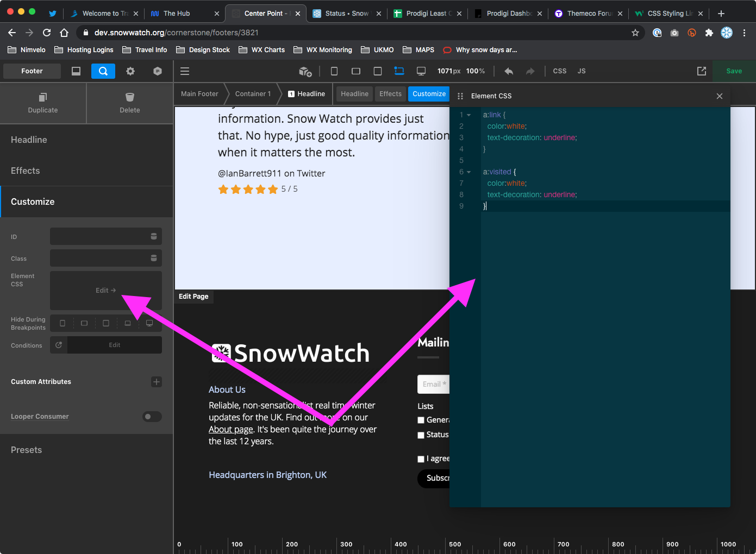The image size is (756, 554).
Task: Toggle the Looper Consumer switch
Action: (x=152, y=417)
